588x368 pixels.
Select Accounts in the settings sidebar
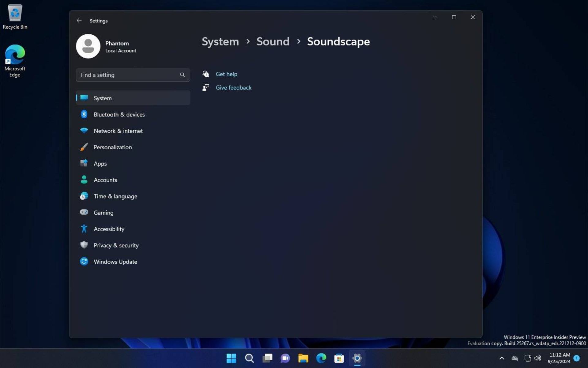pos(105,180)
